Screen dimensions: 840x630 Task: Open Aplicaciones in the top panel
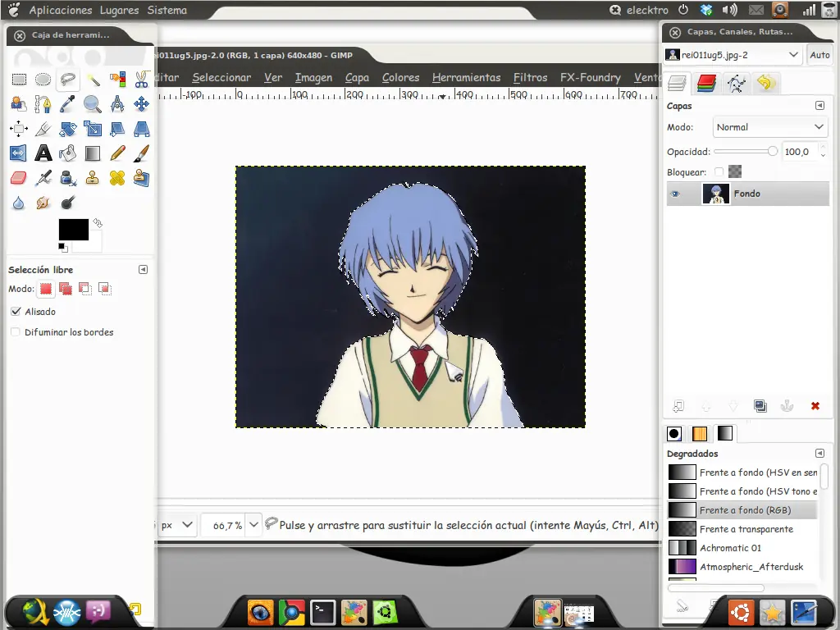[61, 10]
